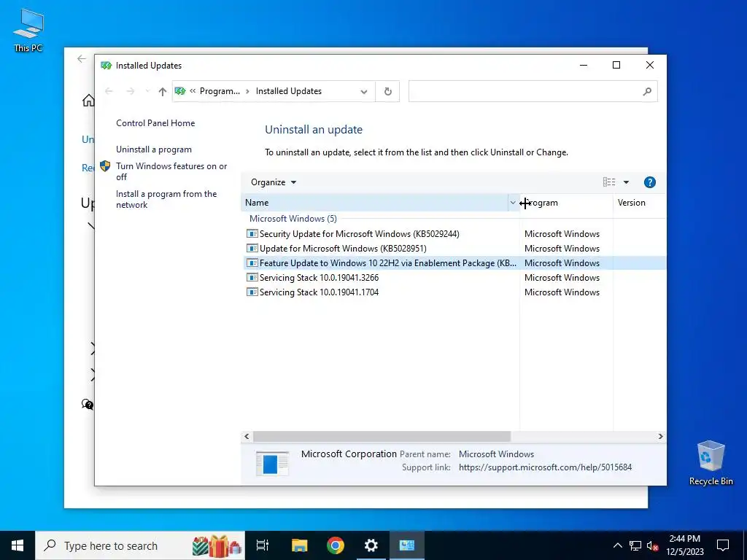Select the Recycle Bin desktop icon
Image resolution: width=747 pixels, height=560 pixels.
point(711,463)
